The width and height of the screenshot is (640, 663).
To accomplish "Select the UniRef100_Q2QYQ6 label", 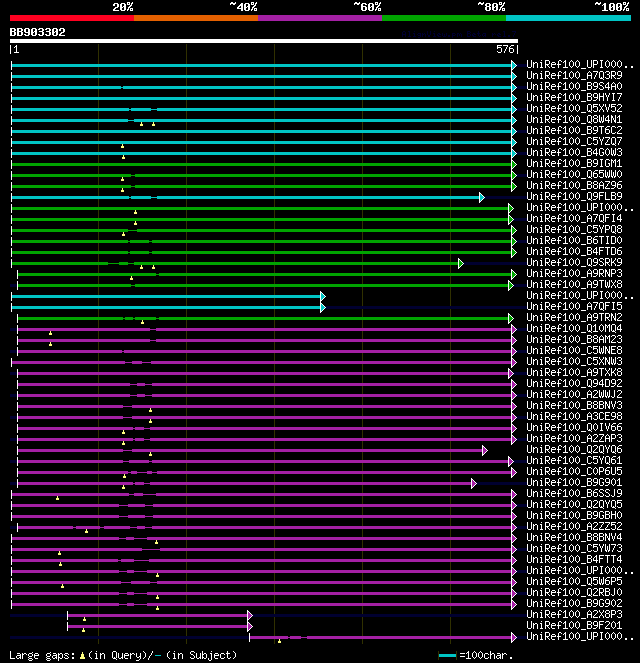I will click(574, 449).
